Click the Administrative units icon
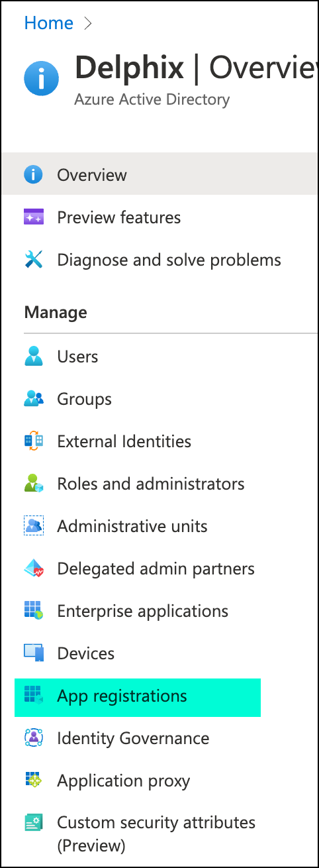This screenshot has height=868, width=319. coord(33,526)
